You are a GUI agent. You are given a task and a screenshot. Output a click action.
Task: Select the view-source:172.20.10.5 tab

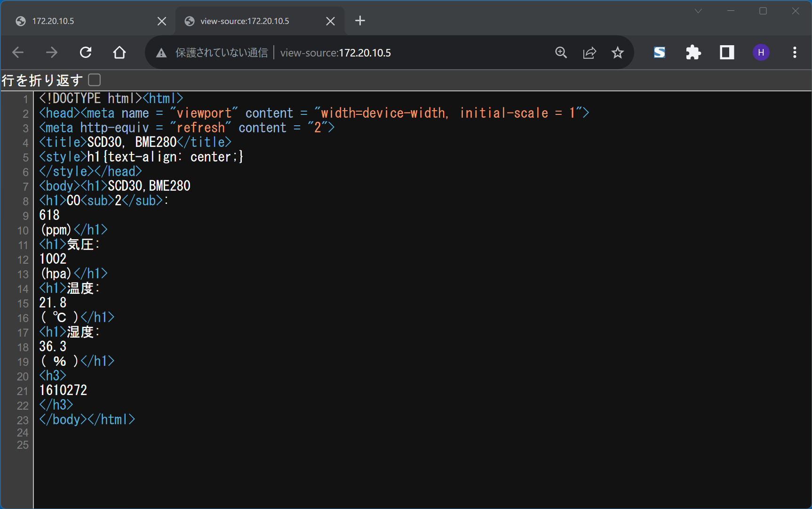pos(249,21)
